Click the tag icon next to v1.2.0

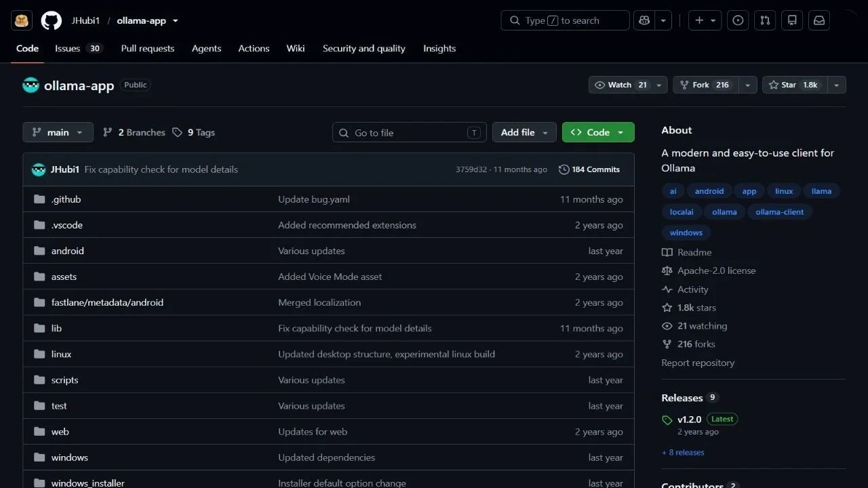(x=667, y=420)
